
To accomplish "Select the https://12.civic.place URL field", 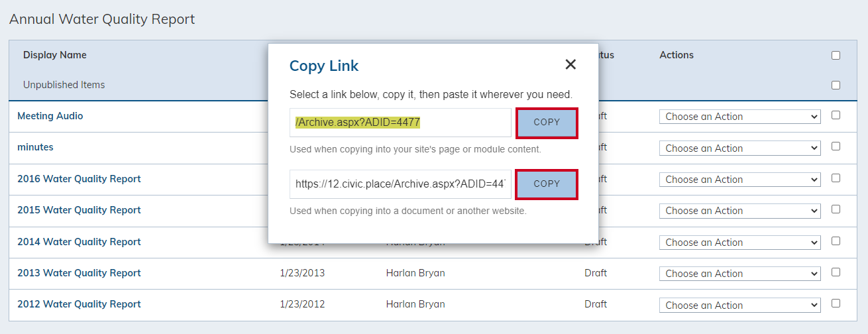I will point(400,184).
